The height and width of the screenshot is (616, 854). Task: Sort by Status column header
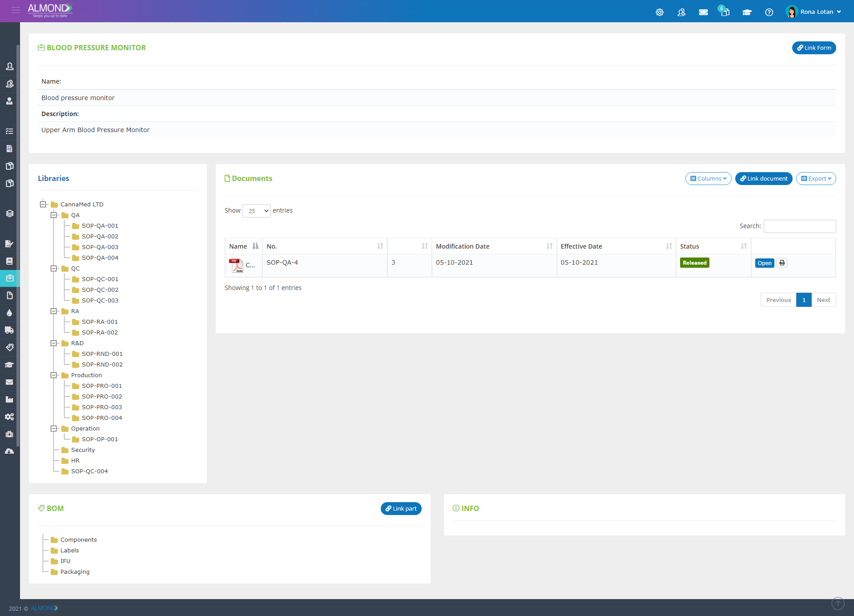(x=713, y=246)
